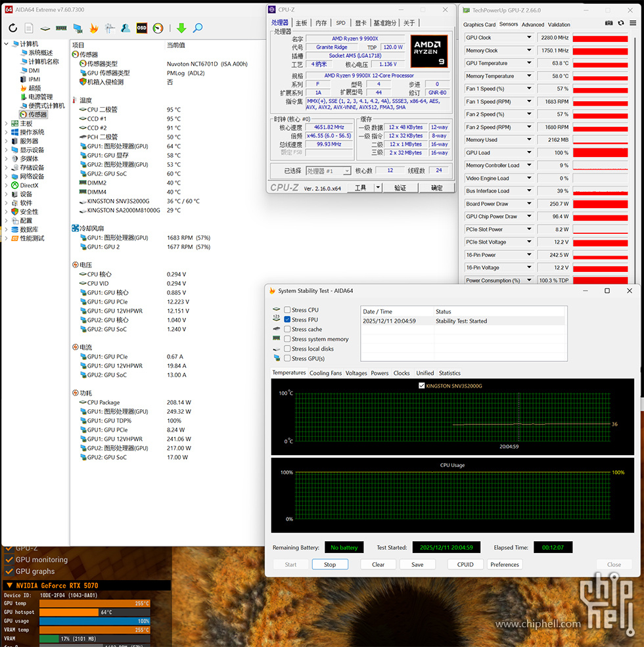644x647 pixels.
Task: Click the Preferences button
Action: click(x=505, y=564)
